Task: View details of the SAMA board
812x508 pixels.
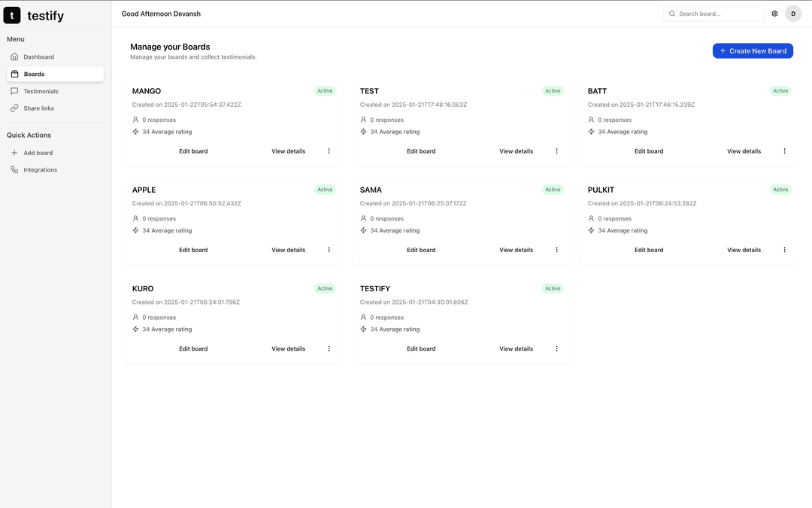Action: click(x=516, y=249)
